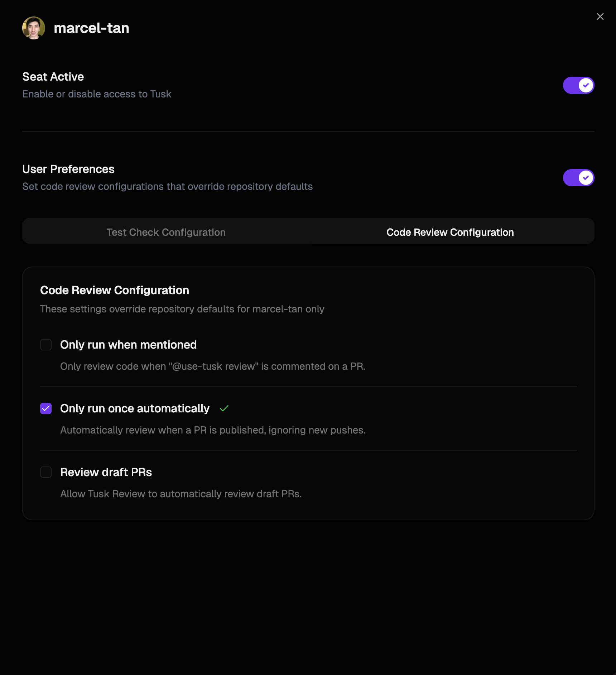
Task: Click the User Preferences section heading
Action: point(68,169)
